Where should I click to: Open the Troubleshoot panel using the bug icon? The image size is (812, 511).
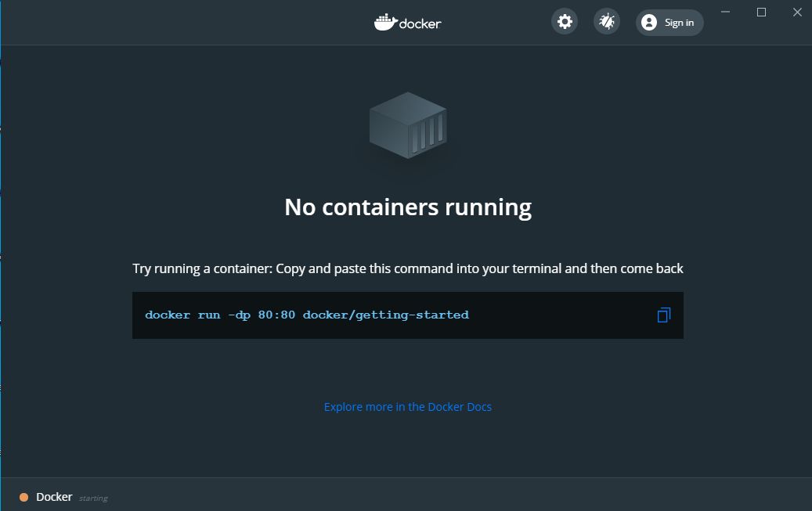pos(605,21)
